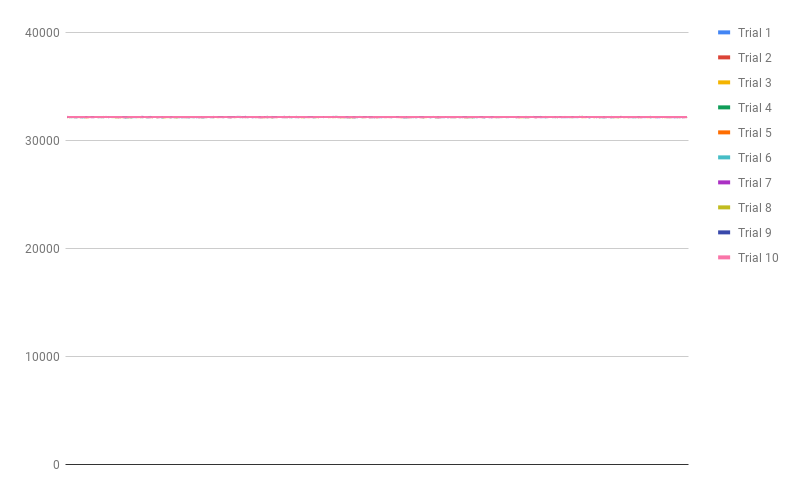Click the Trial 4 green legend swatch
Viewport: 804px width, 497px height.
[x=724, y=108]
